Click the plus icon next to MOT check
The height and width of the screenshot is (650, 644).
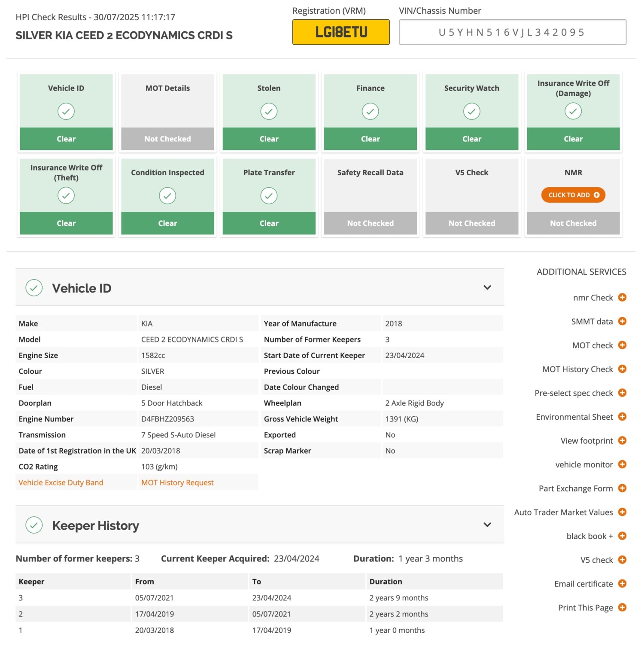click(x=622, y=345)
